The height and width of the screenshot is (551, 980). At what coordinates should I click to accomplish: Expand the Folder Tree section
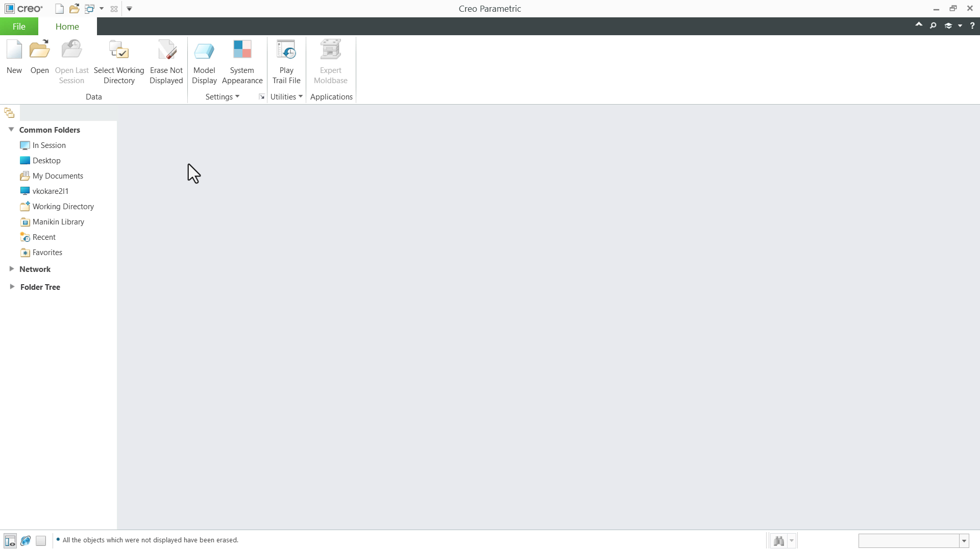(12, 287)
